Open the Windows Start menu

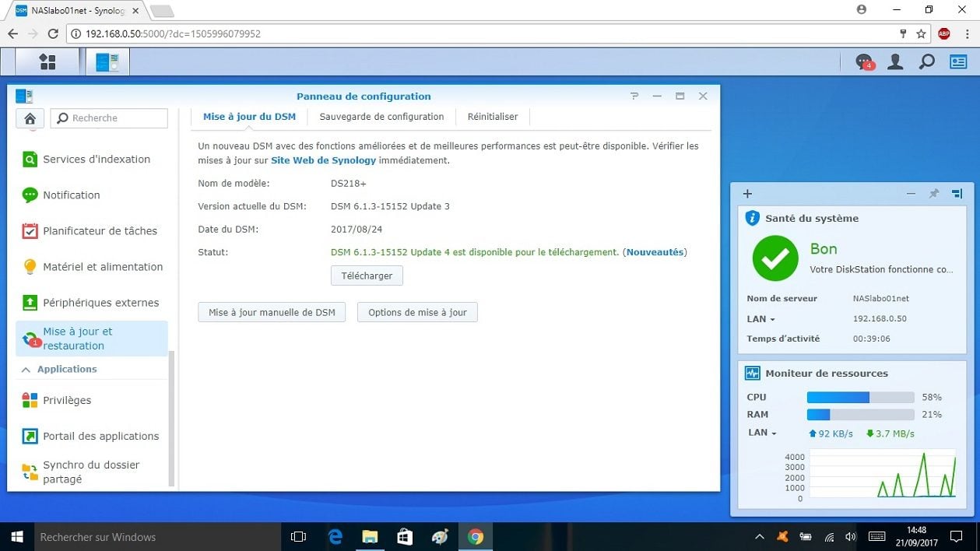(16, 537)
